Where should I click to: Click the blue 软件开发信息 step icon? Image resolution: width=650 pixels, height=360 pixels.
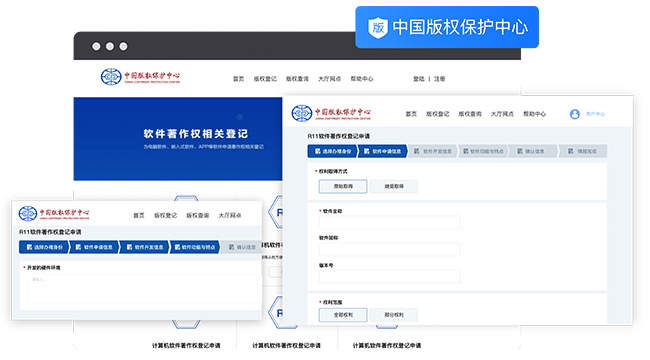point(129,247)
